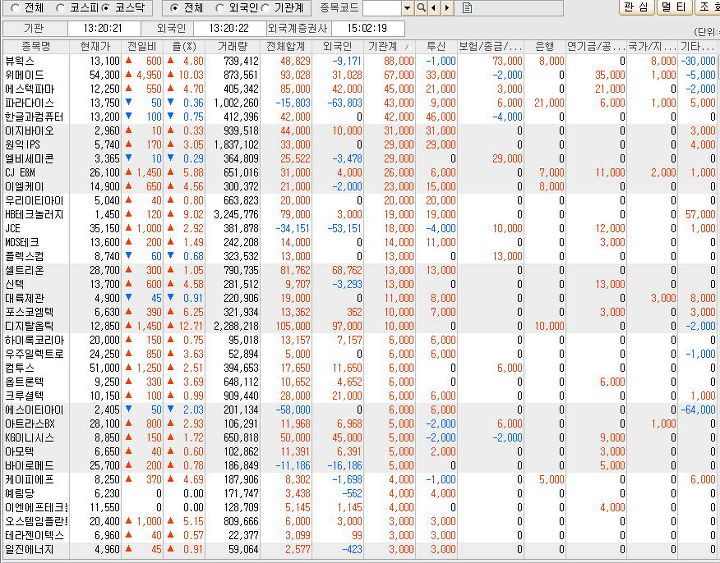Select the 이지바이오 stock row name
This screenshot has width=720, height=563.
point(30,131)
